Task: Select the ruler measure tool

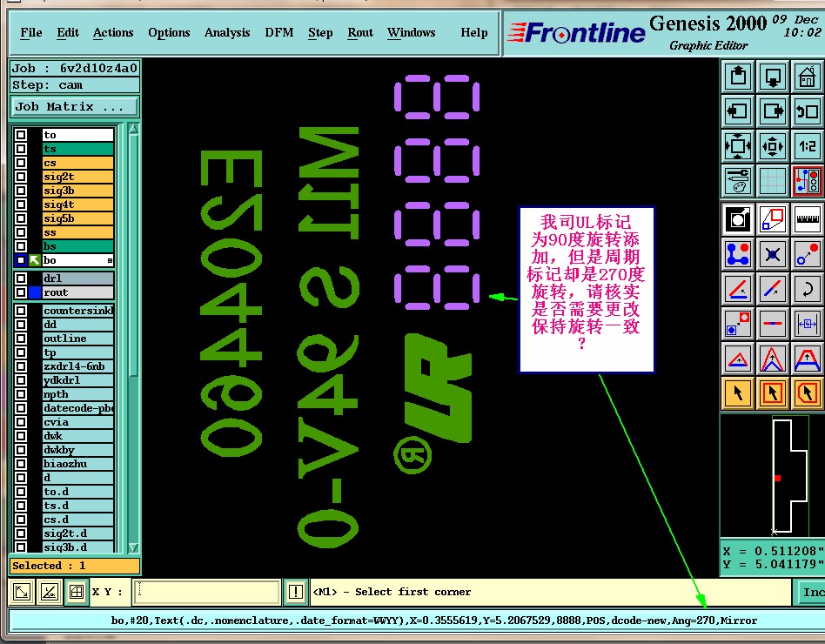Action: 807,219
